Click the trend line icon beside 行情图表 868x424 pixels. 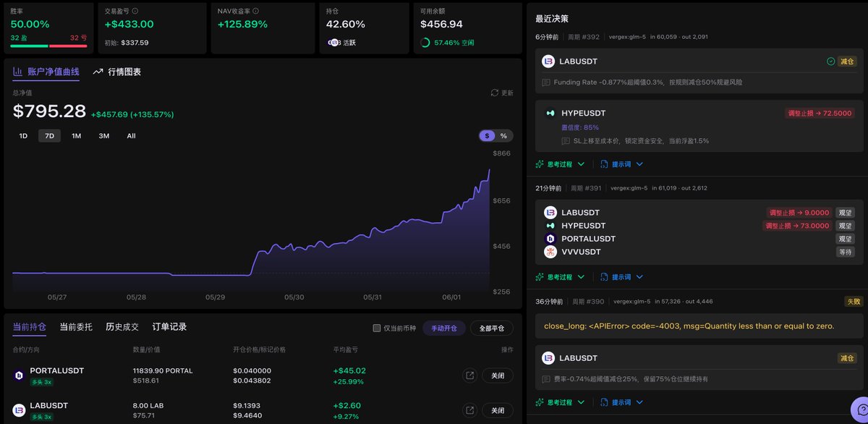[98, 72]
